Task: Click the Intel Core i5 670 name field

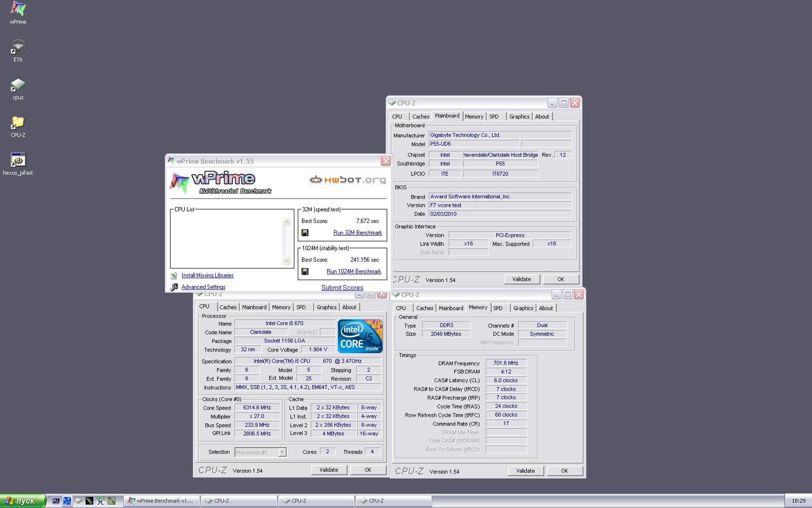Action: pos(284,323)
